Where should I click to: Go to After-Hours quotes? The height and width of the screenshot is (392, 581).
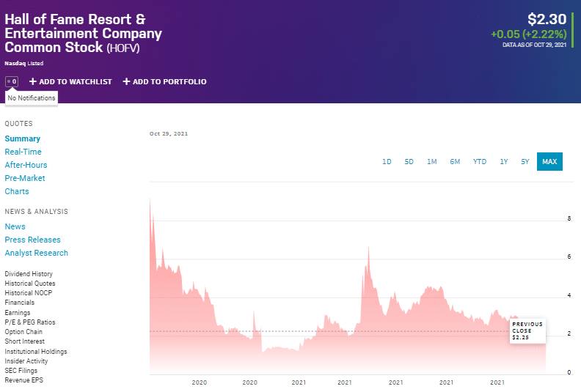point(26,165)
